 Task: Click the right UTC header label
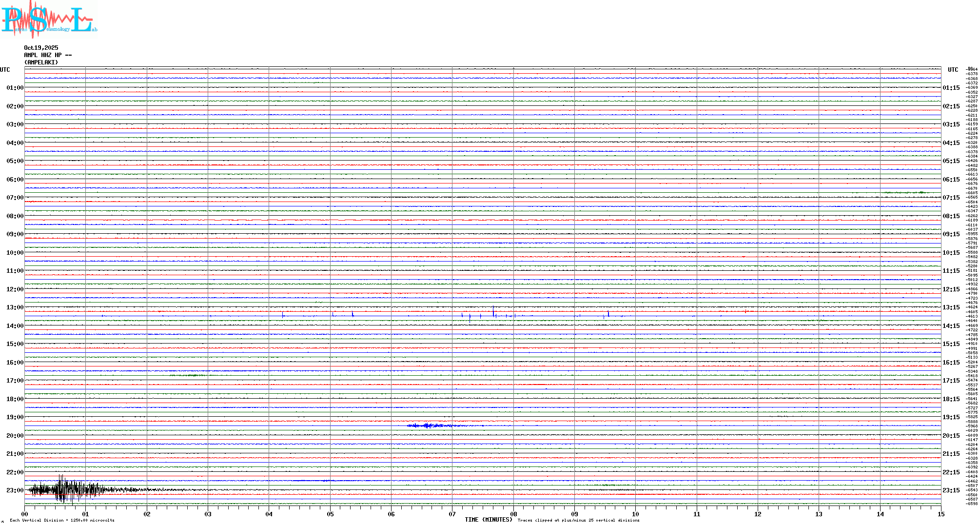click(953, 70)
